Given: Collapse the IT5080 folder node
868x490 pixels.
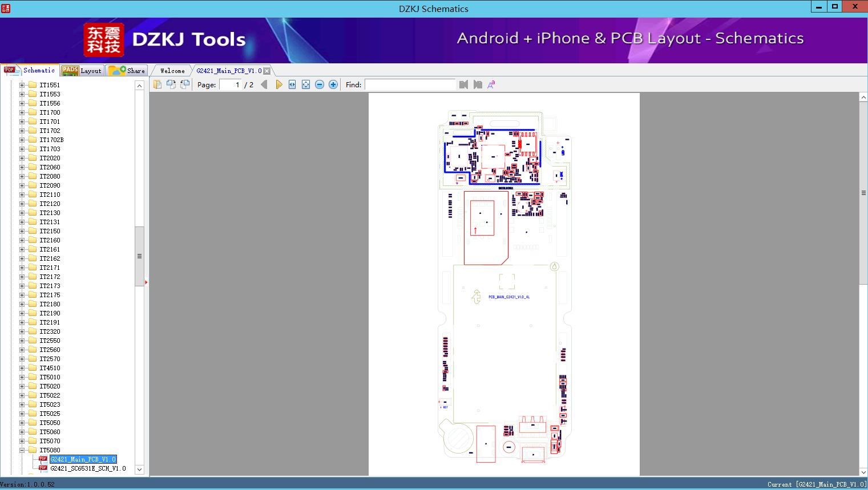Looking at the screenshot, I should tap(22, 450).
